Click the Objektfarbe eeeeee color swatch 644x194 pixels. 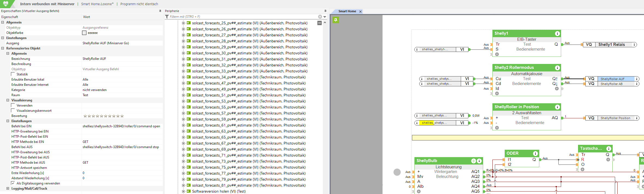click(84, 33)
